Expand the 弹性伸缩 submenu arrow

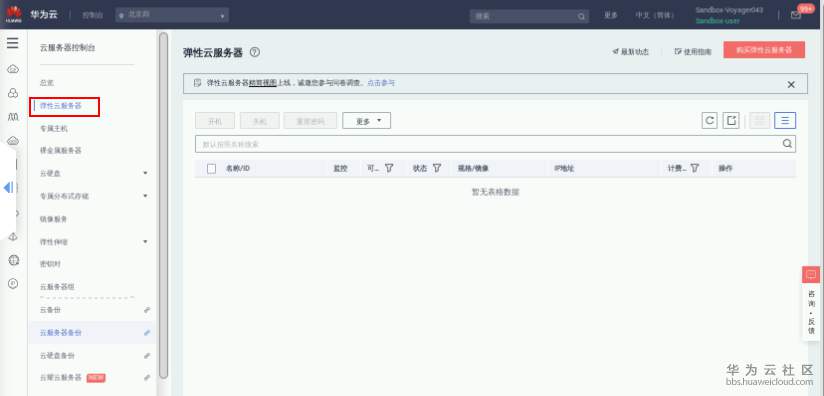[x=146, y=242]
